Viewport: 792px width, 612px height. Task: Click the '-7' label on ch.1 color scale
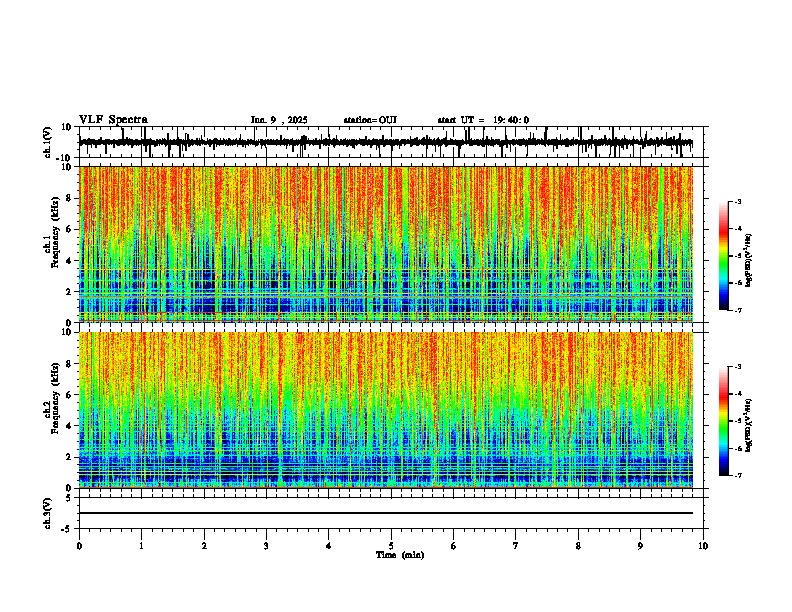tap(738, 310)
